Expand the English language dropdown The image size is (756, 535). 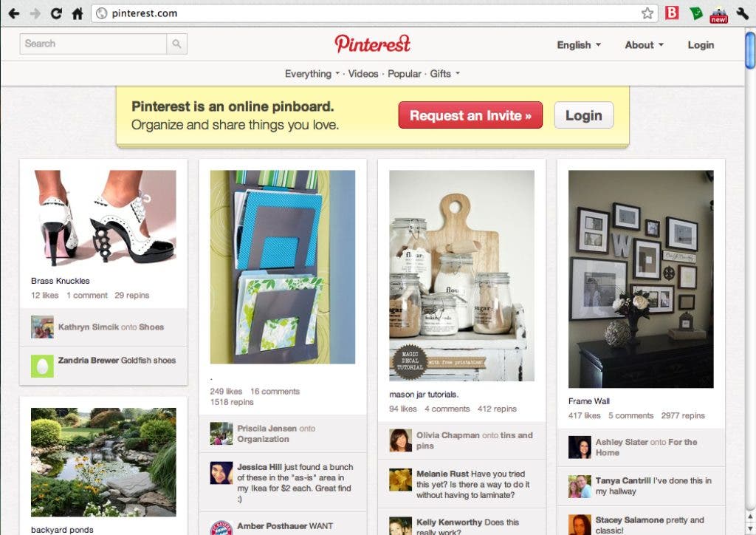[x=579, y=45]
